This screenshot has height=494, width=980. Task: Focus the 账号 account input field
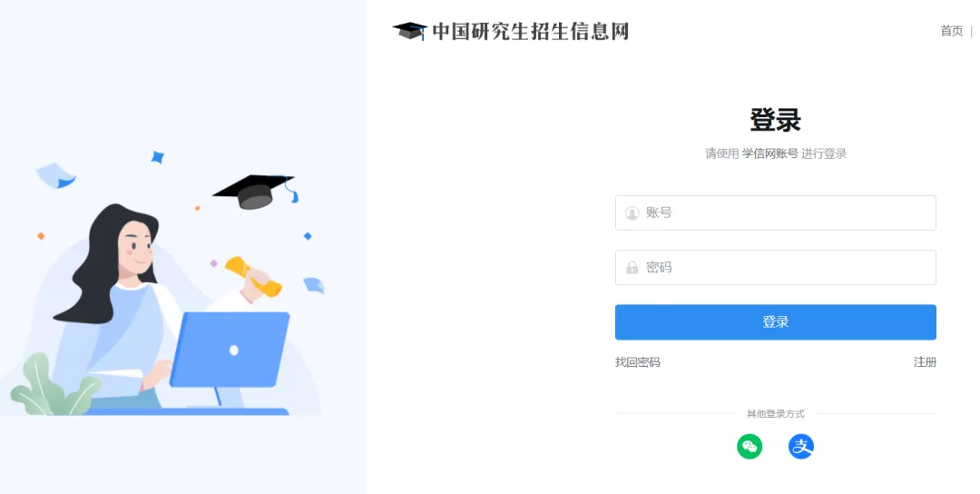tap(776, 212)
